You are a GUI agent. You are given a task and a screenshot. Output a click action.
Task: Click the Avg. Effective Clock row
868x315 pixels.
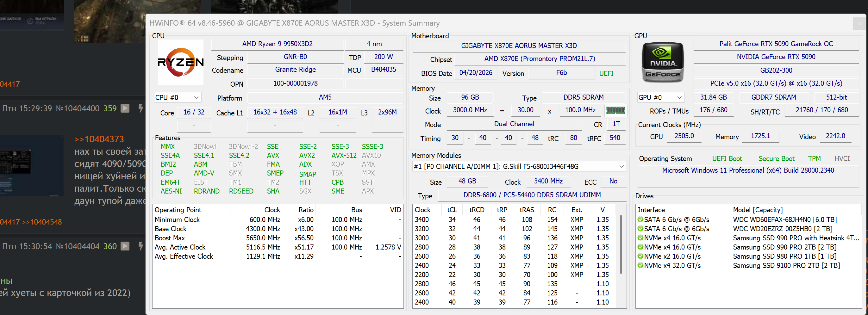click(278, 256)
